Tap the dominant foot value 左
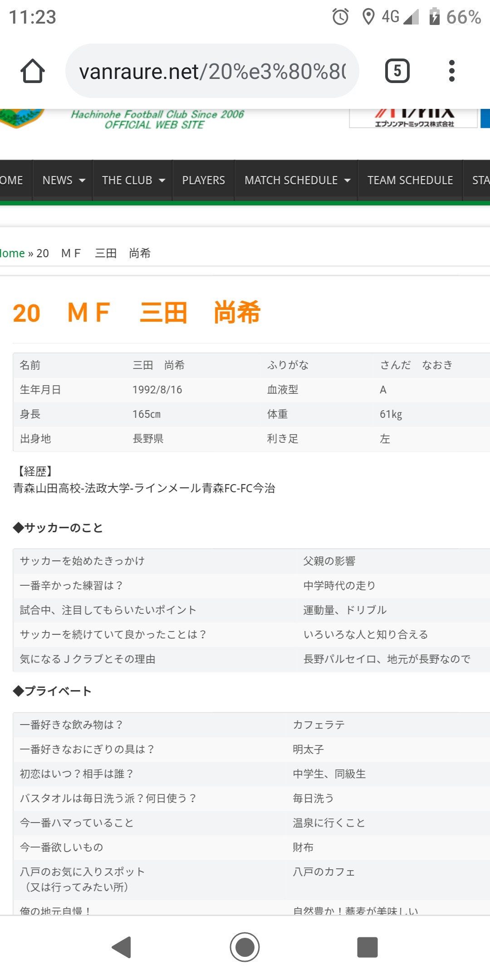This screenshot has height=980, width=490. point(385,439)
